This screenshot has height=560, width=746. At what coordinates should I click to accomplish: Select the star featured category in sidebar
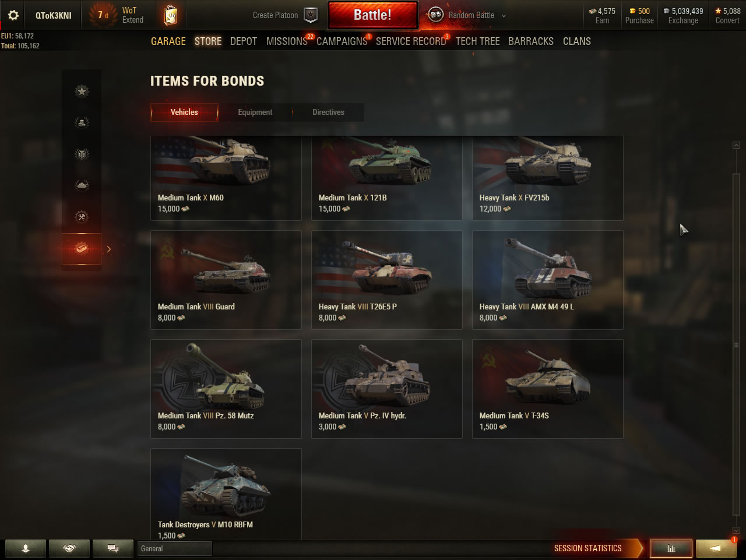82,91
